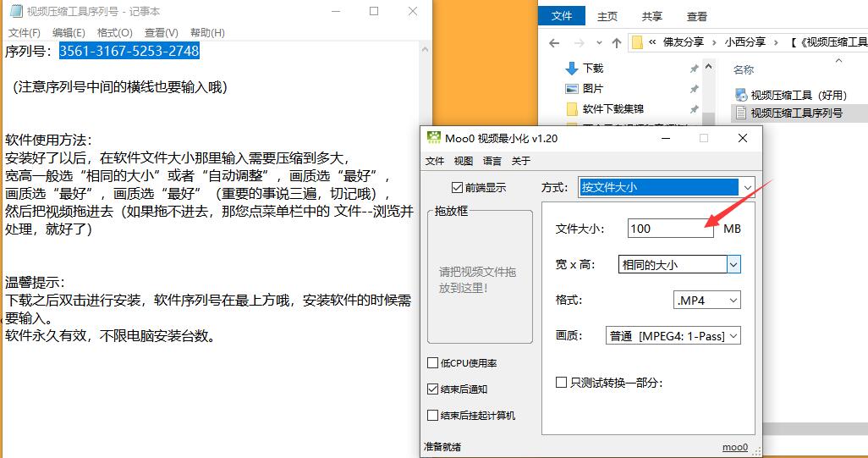Click the 名称 column header
The height and width of the screenshot is (458, 868).
(x=744, y=69)
